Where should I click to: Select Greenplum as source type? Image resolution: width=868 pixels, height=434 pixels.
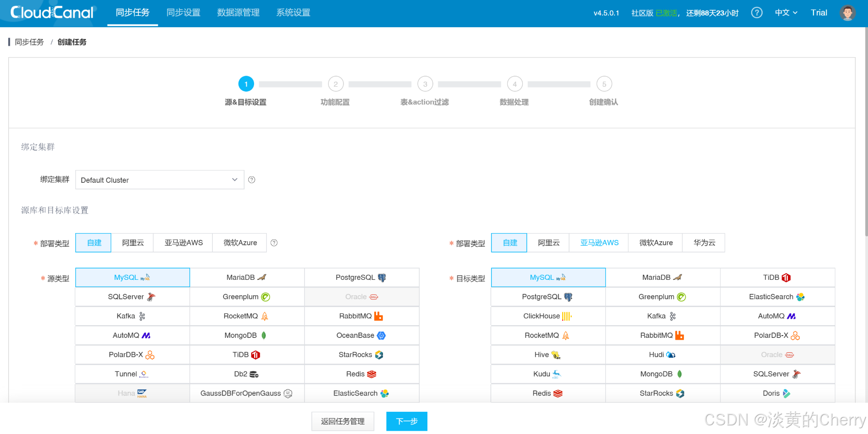tap(247, 297)
